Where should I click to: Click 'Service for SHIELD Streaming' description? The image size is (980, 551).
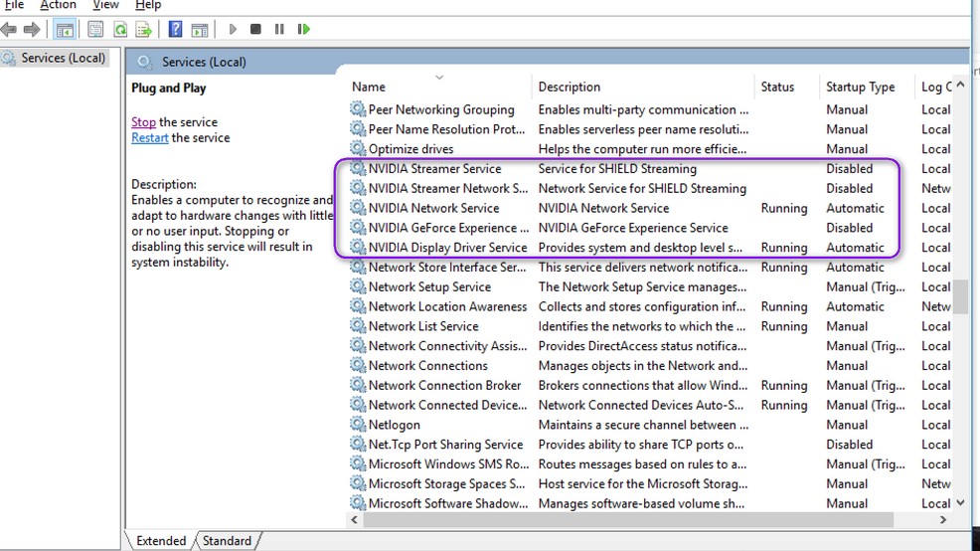(x=617, y=169)
